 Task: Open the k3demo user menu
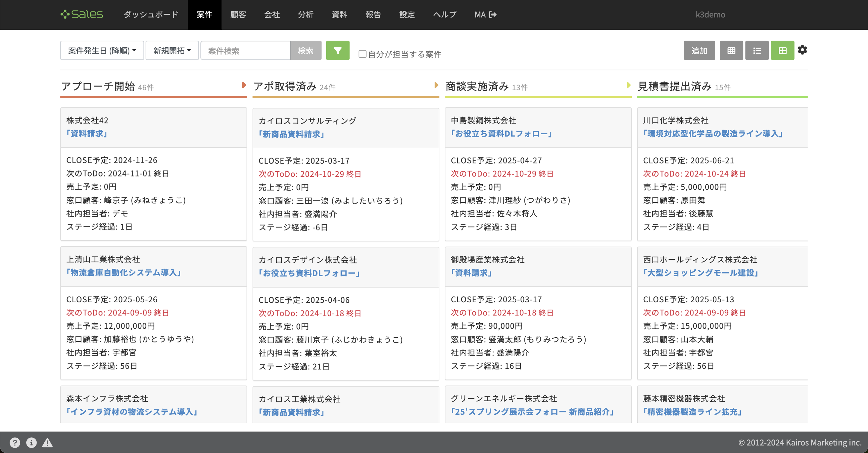point(710,14)
